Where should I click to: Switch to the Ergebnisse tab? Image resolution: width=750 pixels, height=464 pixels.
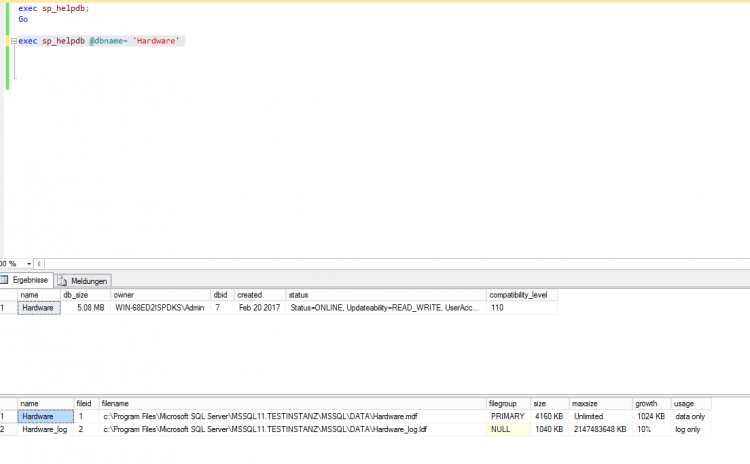pyautogui.click(x=28, y=281)
